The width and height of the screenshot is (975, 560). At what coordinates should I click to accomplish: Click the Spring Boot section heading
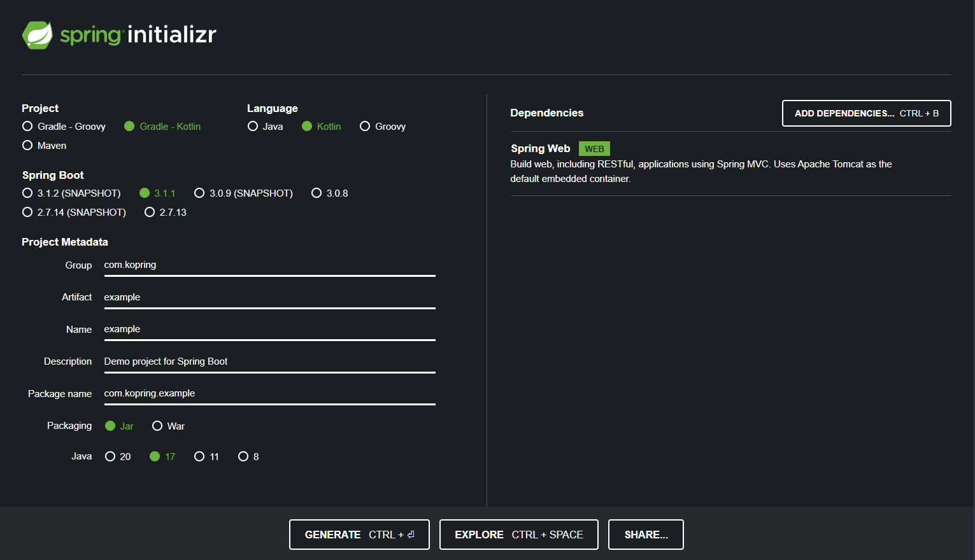point(53,175)
